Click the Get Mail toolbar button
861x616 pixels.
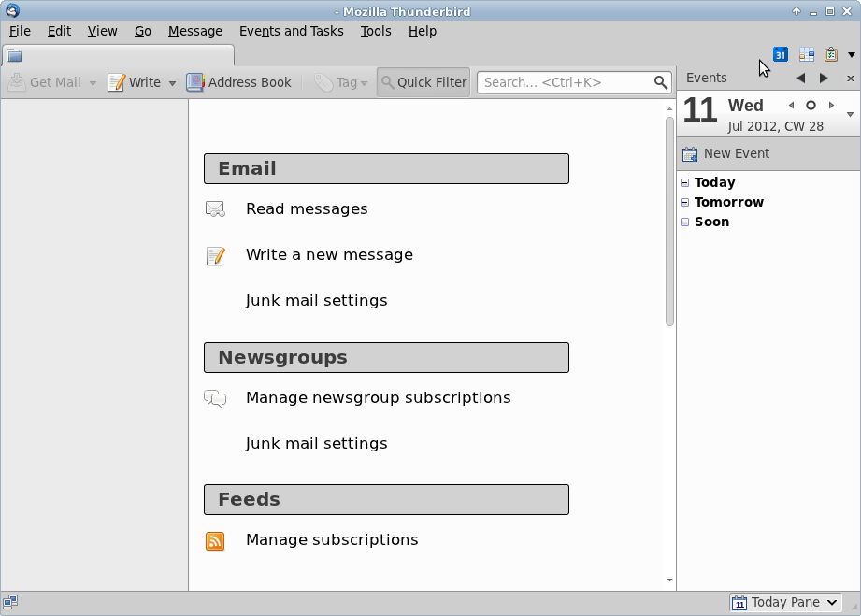45,82
